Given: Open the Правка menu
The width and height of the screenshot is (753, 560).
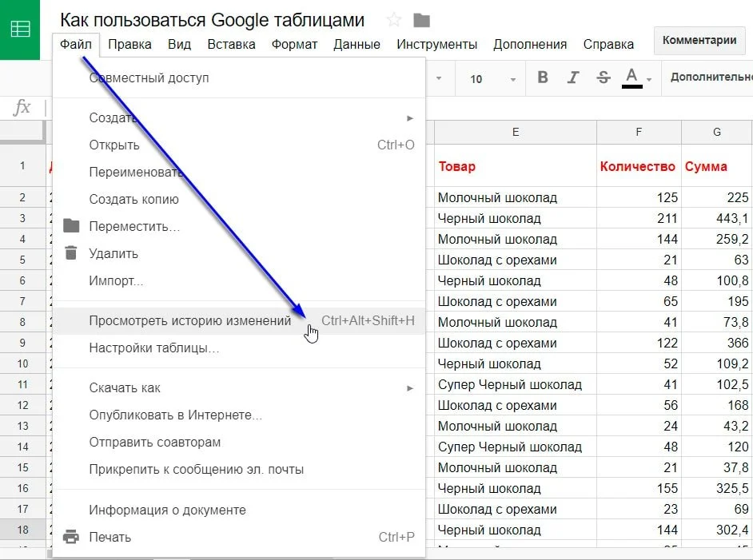Looking at the screenshot, I should [129, 44].
